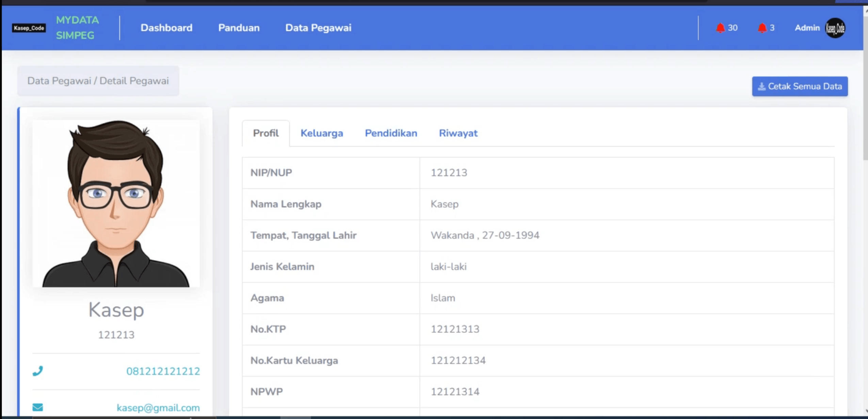Click the Jenis Kelamin label
The height and width of the screenshot is (419, 868).
pyautogui.click(x=283, y=267)
